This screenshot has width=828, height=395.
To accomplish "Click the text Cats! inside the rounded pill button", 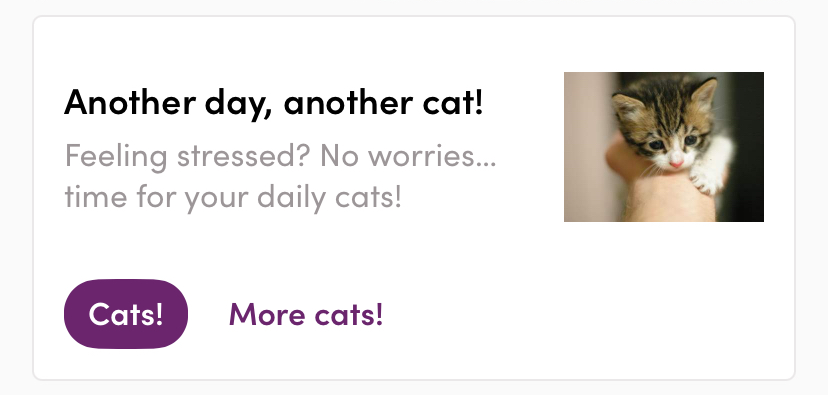I will point(126,314).
